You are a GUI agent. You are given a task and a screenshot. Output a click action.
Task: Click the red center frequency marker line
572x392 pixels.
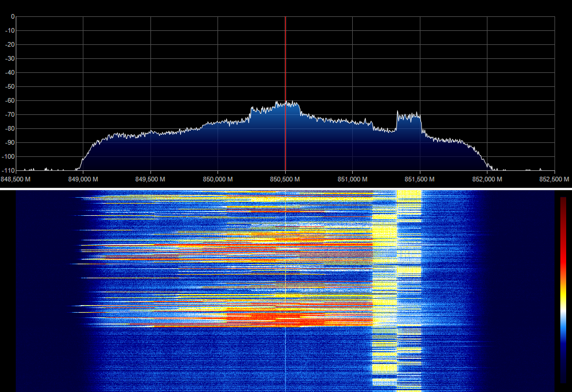[285, 93]
